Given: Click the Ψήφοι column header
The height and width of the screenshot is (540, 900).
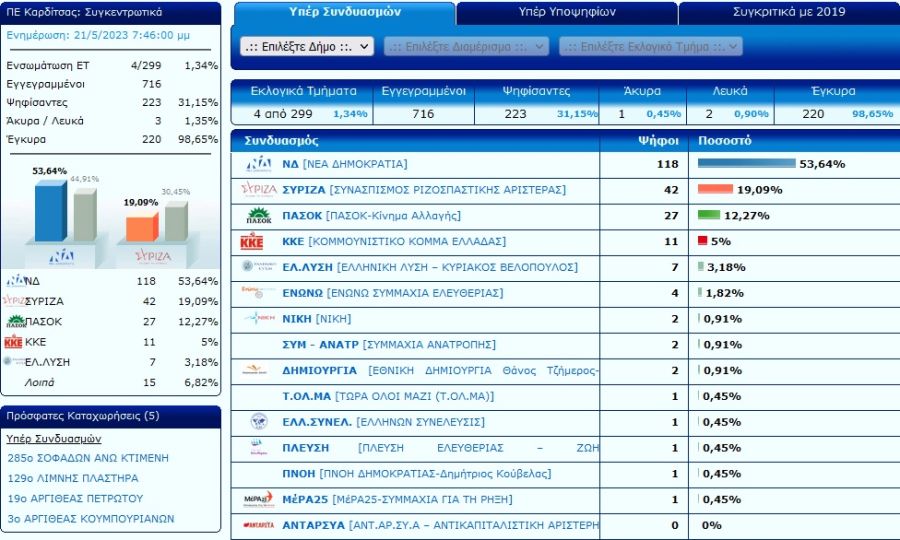Looking at the screenshot, I should tap(658, 141).
